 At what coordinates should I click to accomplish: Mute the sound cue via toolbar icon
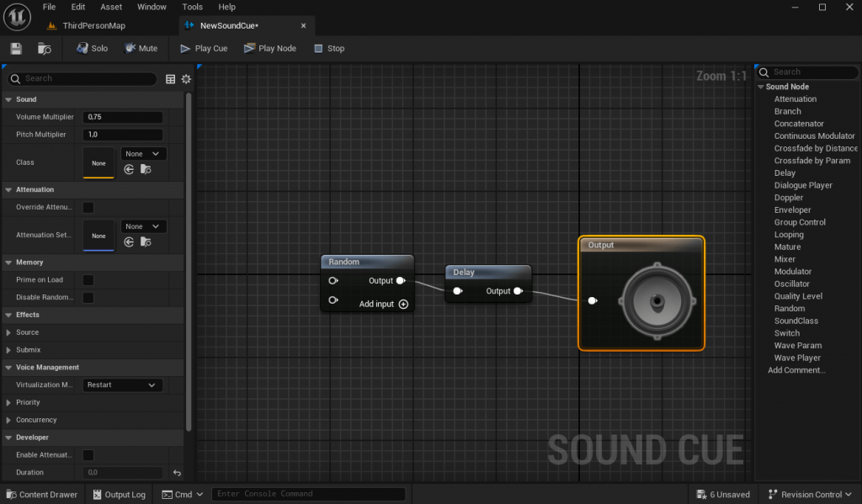point(141,48)
